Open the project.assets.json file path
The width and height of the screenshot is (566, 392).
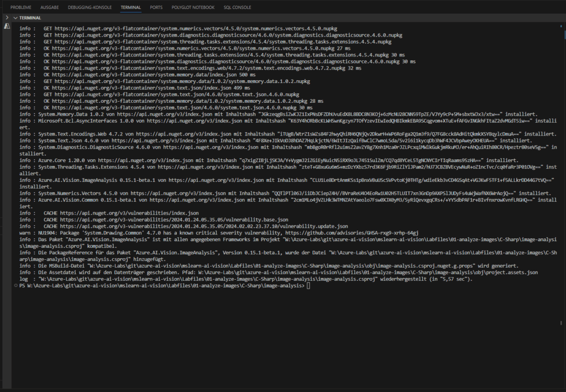(368, 273)
